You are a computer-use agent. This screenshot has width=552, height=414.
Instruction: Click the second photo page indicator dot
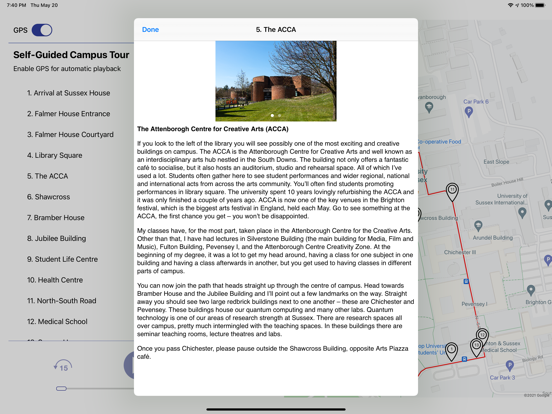tap(280, 115)
